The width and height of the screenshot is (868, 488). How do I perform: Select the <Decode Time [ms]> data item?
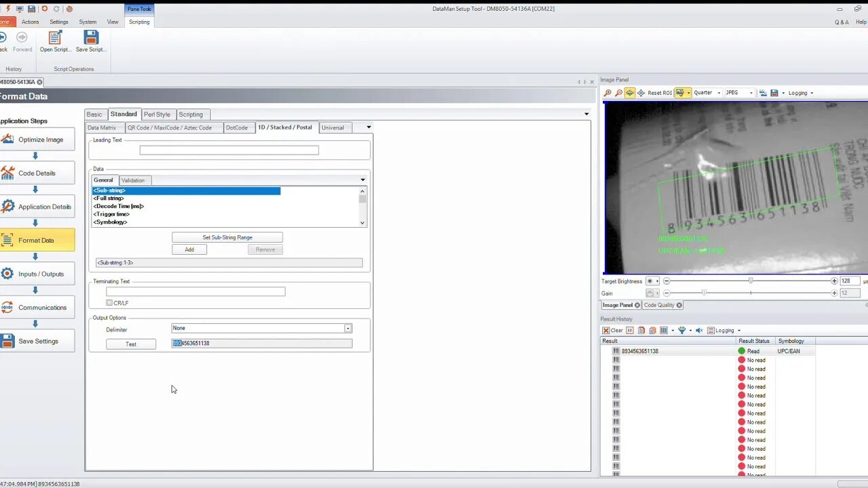[119, 206]
